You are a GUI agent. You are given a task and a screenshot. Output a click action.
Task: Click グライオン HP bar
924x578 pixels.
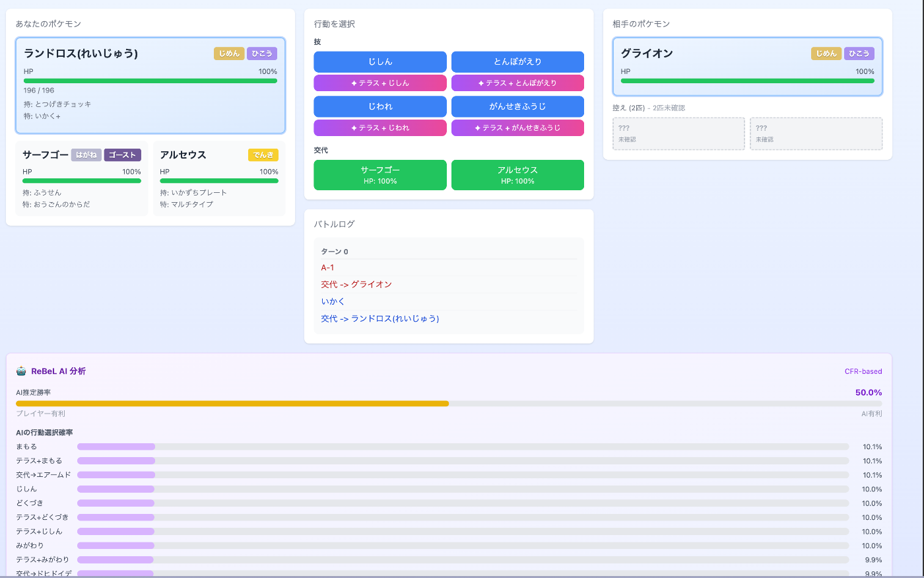tap(748, 81)
